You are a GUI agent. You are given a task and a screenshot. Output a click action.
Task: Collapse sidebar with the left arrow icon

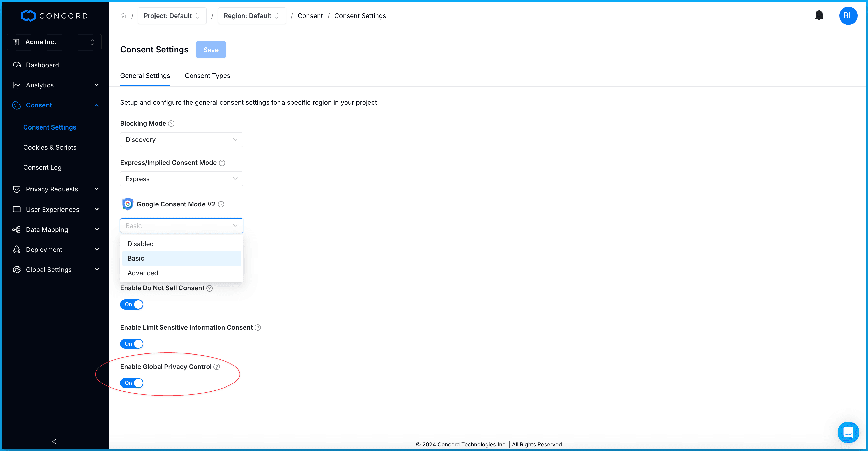[x=54, y=441]
